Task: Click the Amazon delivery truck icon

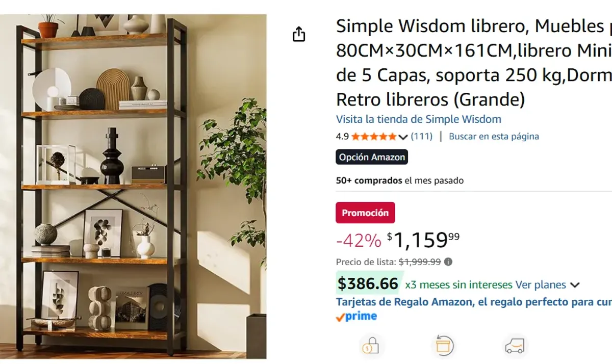Action: pos(514,346)
